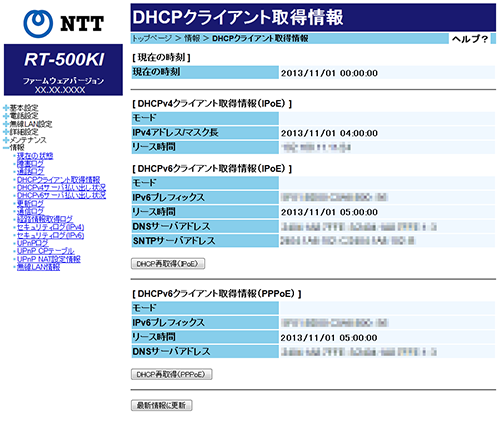Click the DHCP再取得(IPoE) button

tap(168, 264)
